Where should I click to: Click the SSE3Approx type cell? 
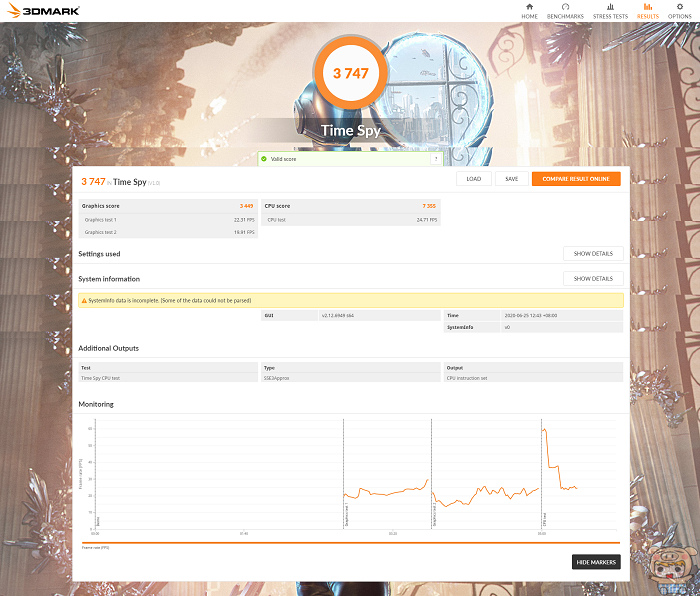coord(351,378)
